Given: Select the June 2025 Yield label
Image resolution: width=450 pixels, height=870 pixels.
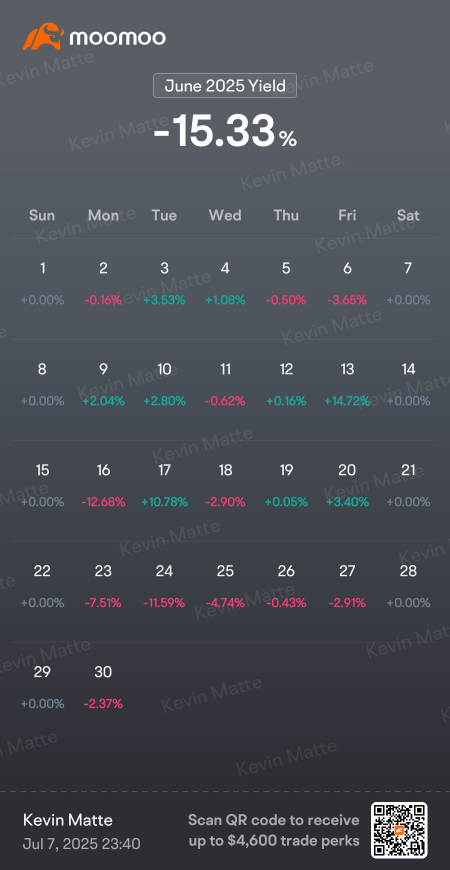Looking at the screenshot, I should point(225,85).
